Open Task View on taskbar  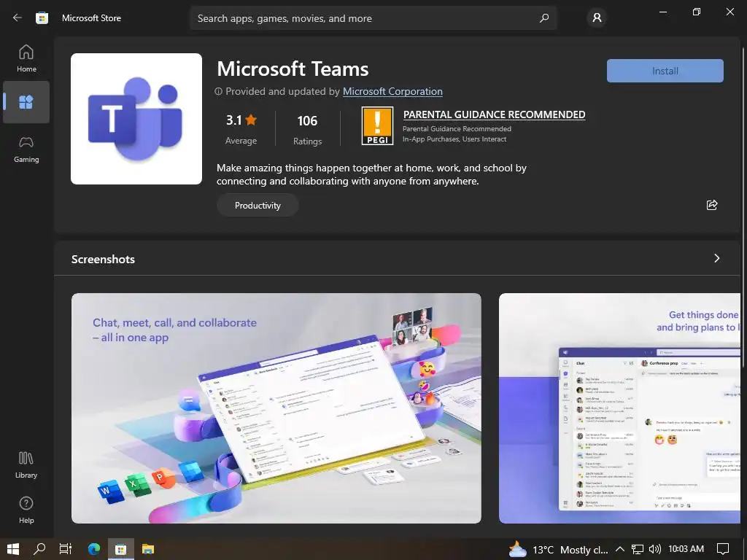pos(66,549)
